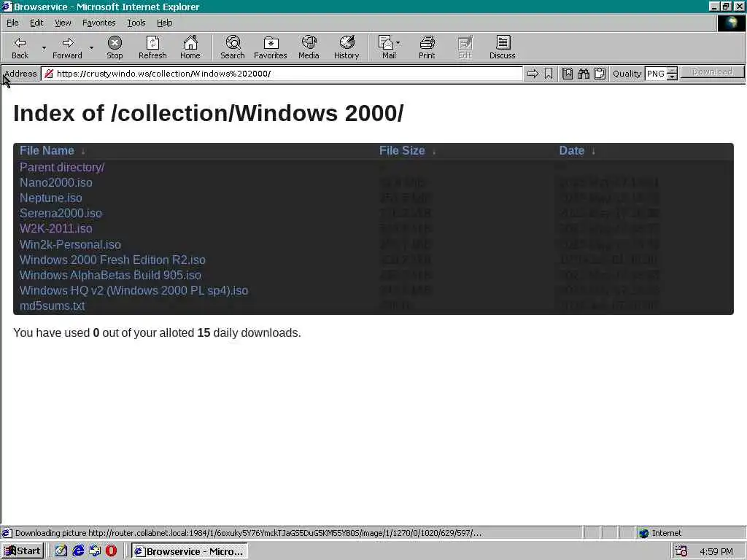The image size is (747, 560).
Task: Open Forward button history dropdown arrow
Action: [x=91, y=47]
